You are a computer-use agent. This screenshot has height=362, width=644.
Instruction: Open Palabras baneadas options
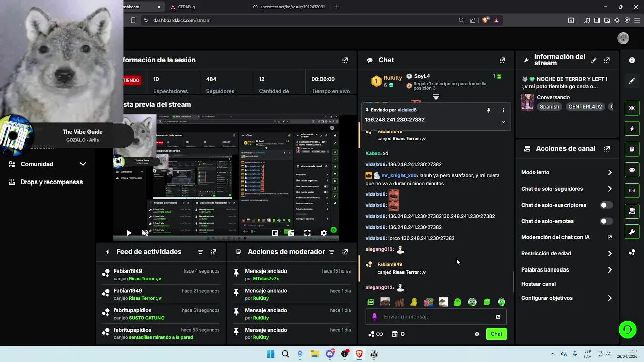tap(567, 269)
